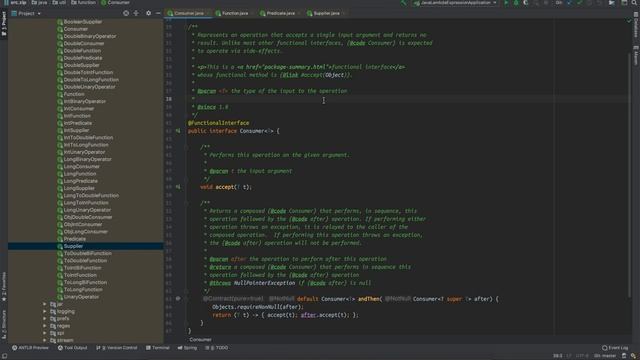Click the Consumer breadcrumb in navigation bar
640x360 pixels.
115,2
